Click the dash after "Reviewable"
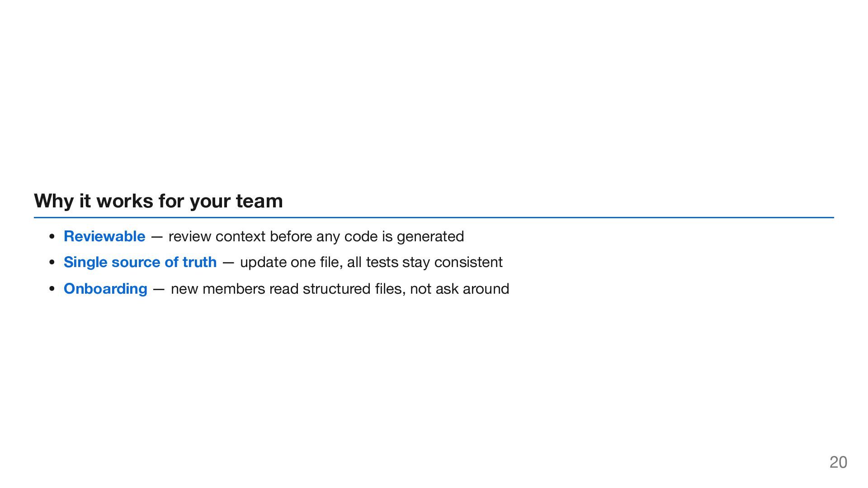Screen dimensions: 868x488 click(x=157, y=237)
